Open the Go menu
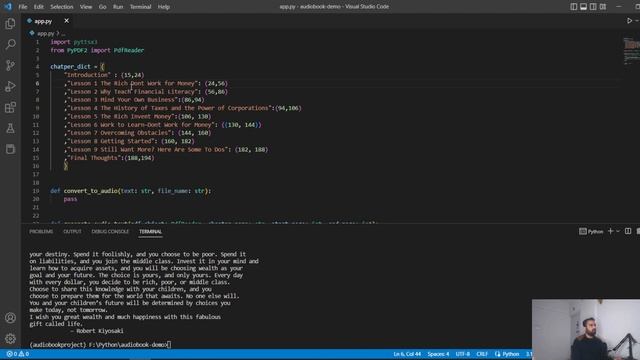640x360 pixels. point(102,7)
